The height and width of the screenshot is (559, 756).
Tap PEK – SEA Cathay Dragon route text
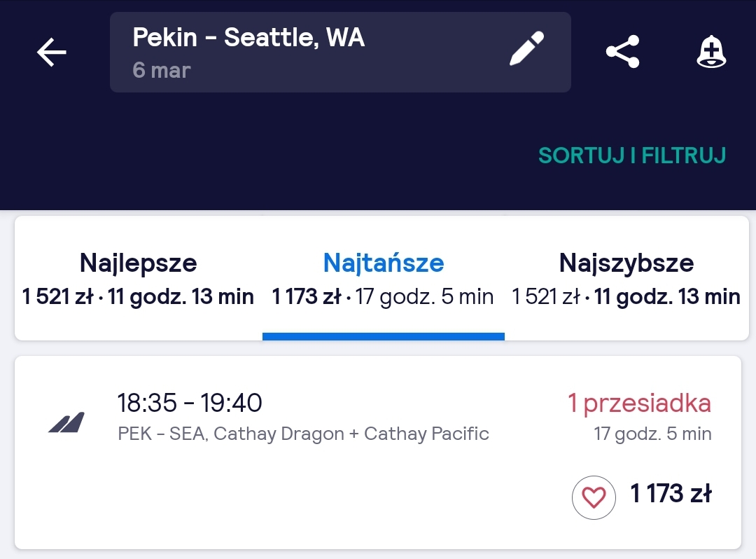coord(303,434)
